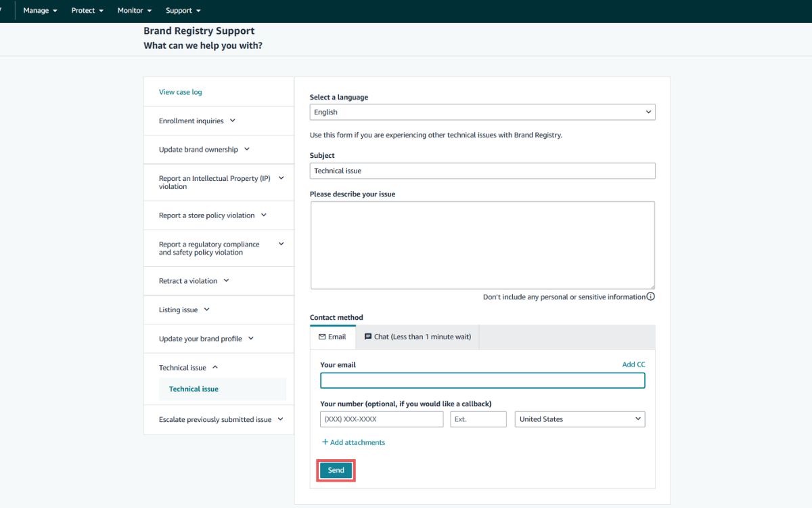Expand Listing issue section
The width and height of the screenshot is (812, 508).
(219, 310)
